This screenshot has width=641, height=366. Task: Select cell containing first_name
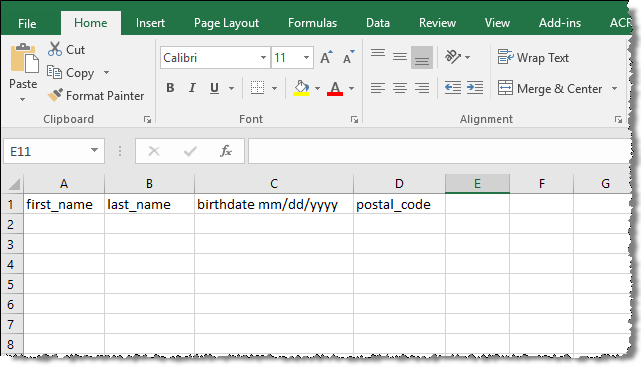(64, 204)
